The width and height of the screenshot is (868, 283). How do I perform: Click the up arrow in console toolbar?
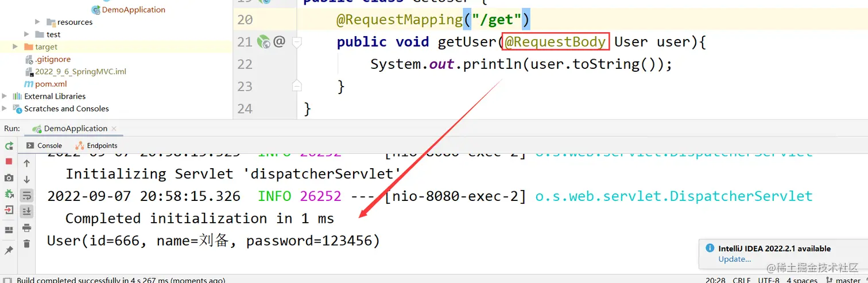[x=26, y=164]
